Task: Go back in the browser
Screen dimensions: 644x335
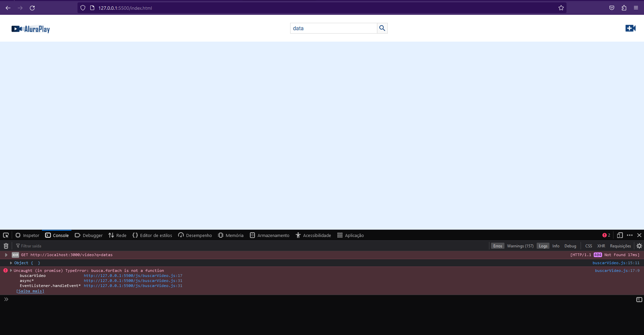Action: [x=8, y=8]
